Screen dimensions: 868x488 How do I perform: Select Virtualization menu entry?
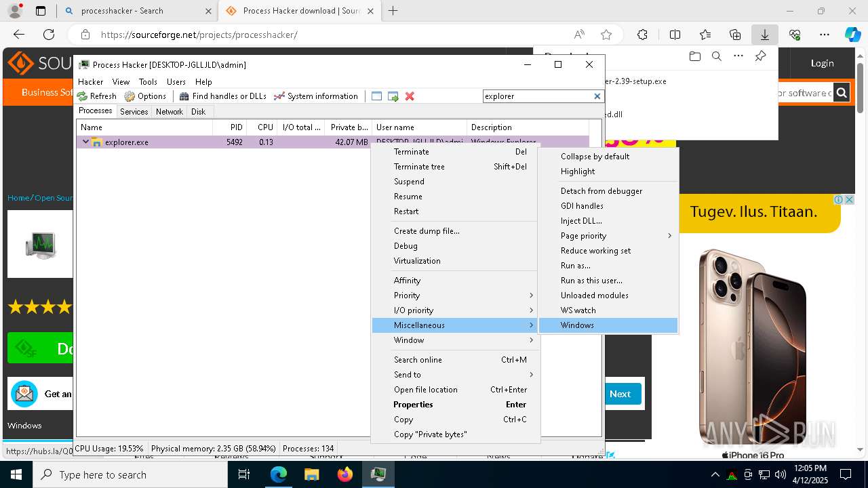point(456,261)
